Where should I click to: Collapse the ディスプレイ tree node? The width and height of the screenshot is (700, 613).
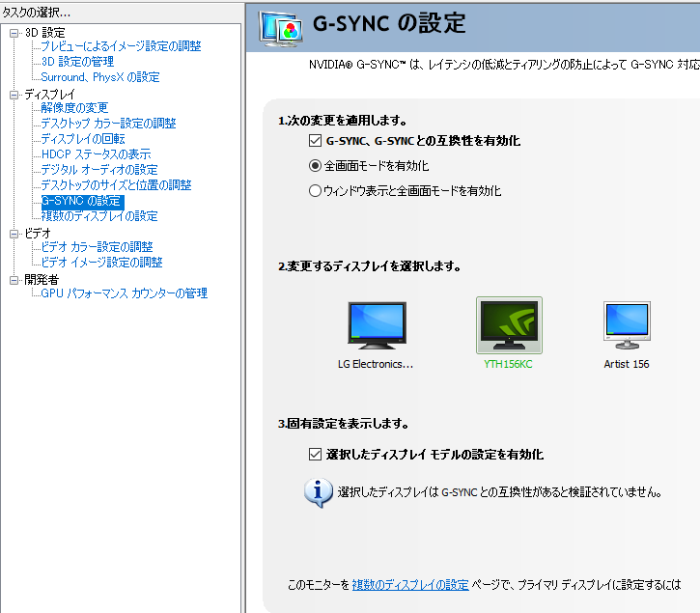[x=14, y=95]
